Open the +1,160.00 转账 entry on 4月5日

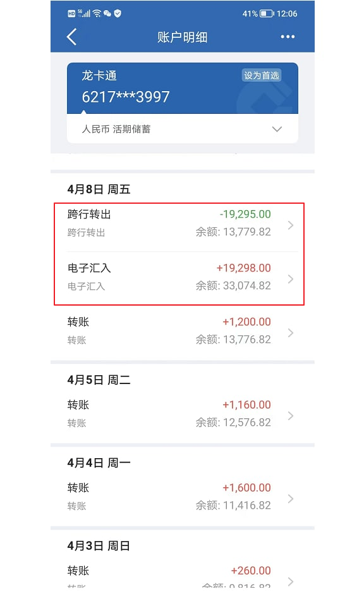[183, 414]
